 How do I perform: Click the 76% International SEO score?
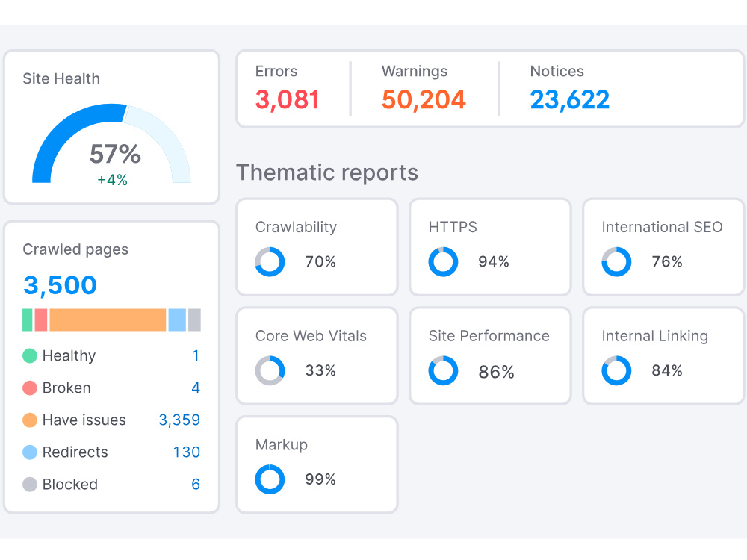[667, 261]
